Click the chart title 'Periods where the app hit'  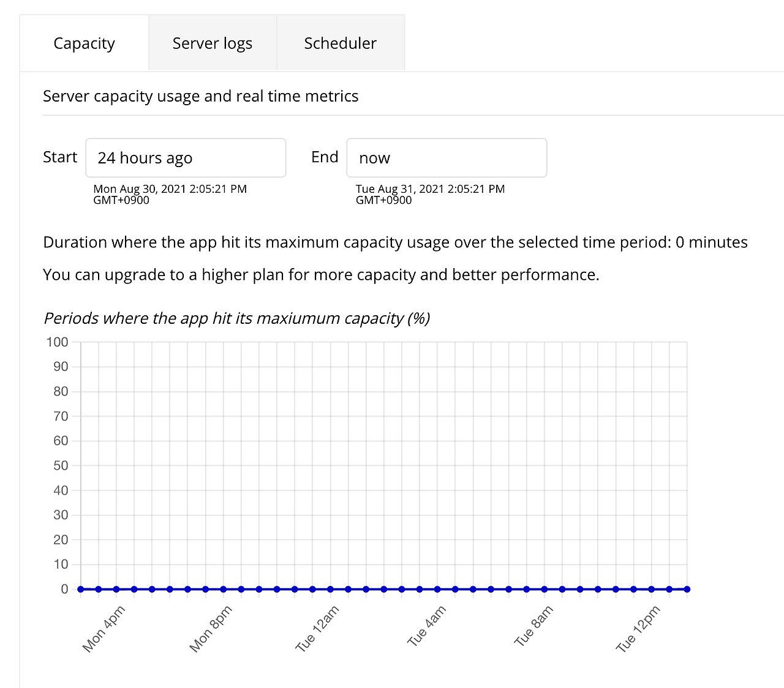coord(237,318)
